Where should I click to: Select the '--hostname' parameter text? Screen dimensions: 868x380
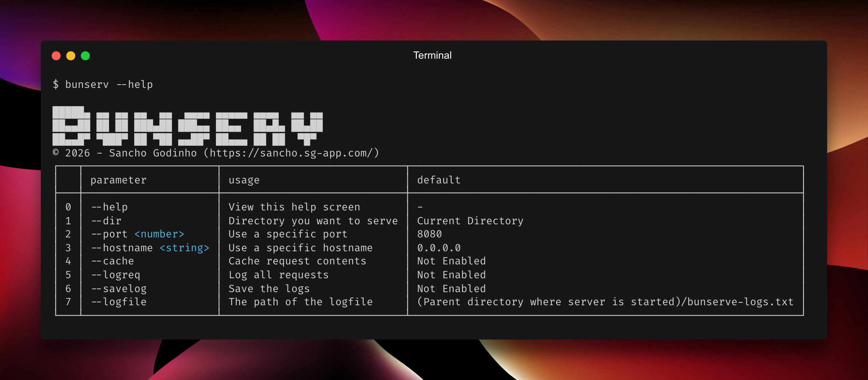[122, 248]
